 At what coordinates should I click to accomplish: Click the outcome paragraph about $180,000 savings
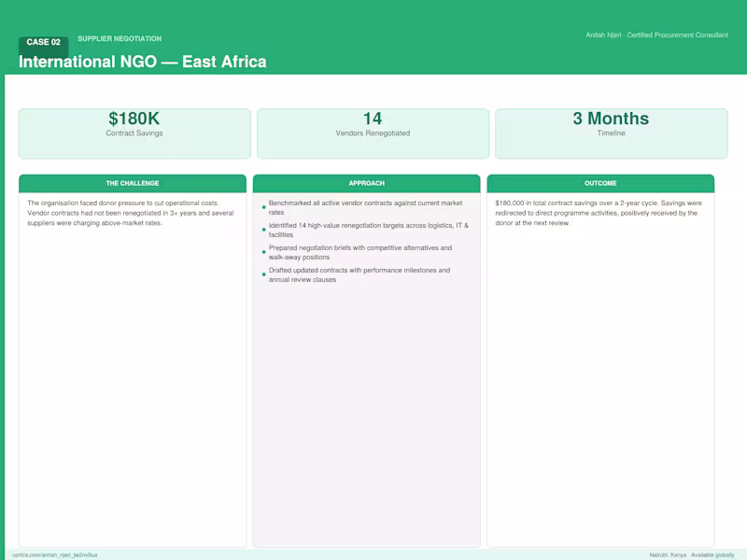tap(599, 213)
